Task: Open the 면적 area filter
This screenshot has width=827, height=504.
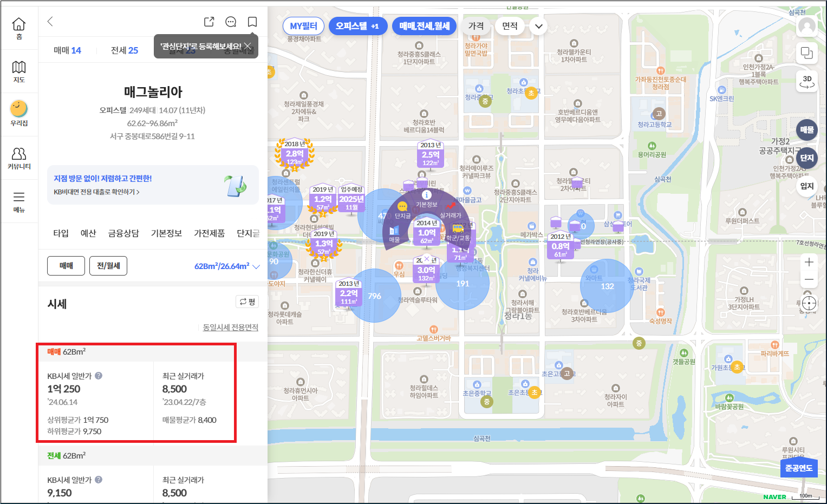Action: click(510, 26)
